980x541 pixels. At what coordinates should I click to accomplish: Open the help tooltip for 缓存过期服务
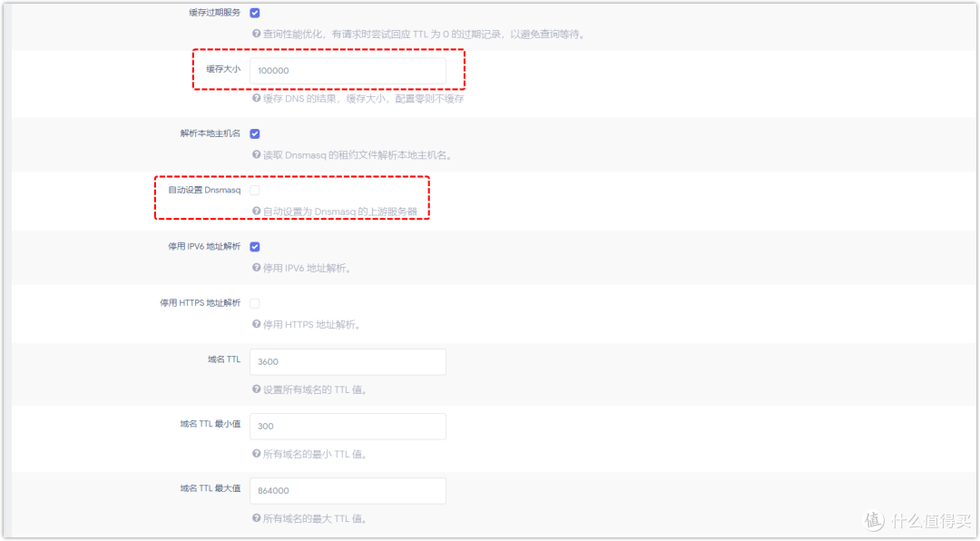click(255, 34)
